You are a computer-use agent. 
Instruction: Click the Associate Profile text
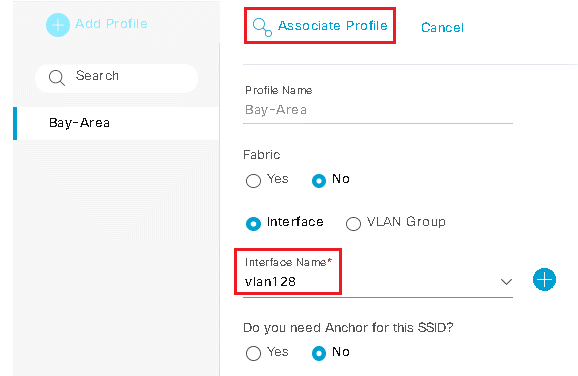coord(332,26)
